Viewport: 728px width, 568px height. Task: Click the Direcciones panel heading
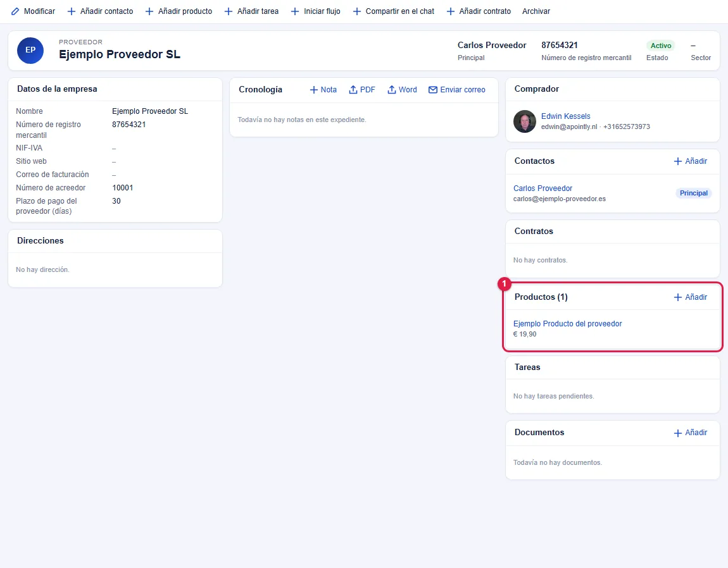tap(41, 241)
